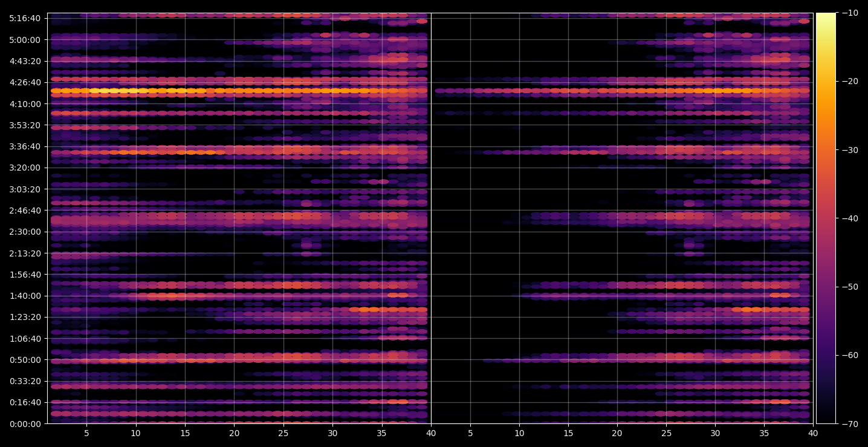Click the −10 colorbar scale label
The image size is (868, 447).
point(850,13)
